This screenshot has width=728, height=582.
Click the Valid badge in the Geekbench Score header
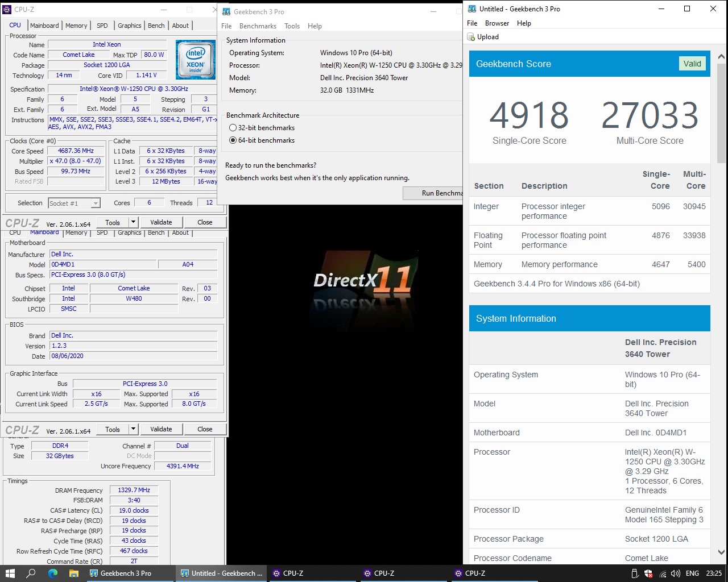point(692,64)
